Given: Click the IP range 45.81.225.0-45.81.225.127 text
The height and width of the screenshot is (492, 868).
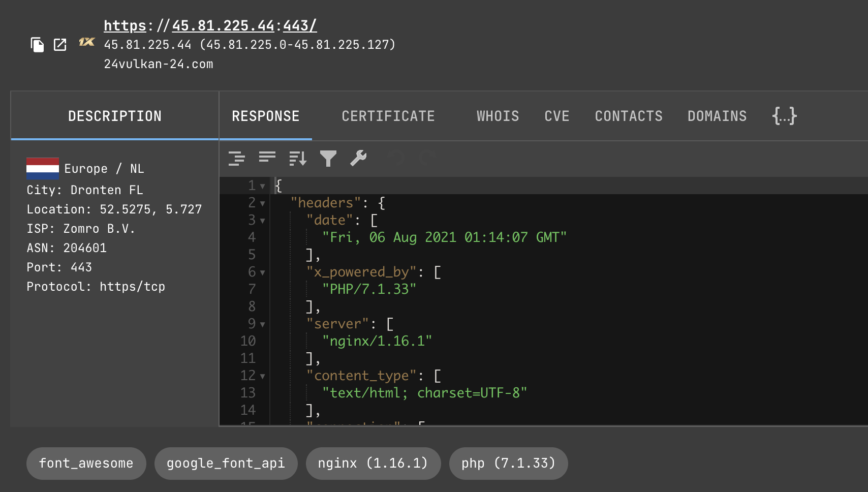Looking at the screenshot, I should coord(298,45).
